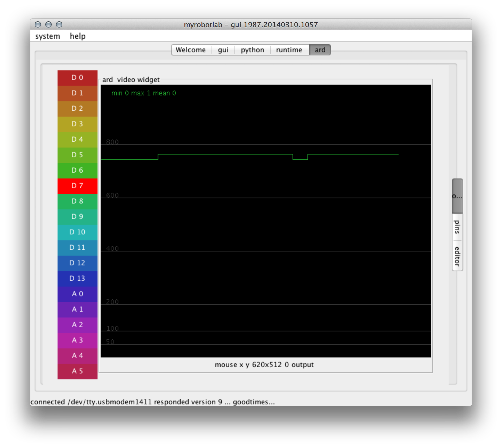502x448 pixels.
Task: Click the 400 gridline label
Action: tap(112, 248)
